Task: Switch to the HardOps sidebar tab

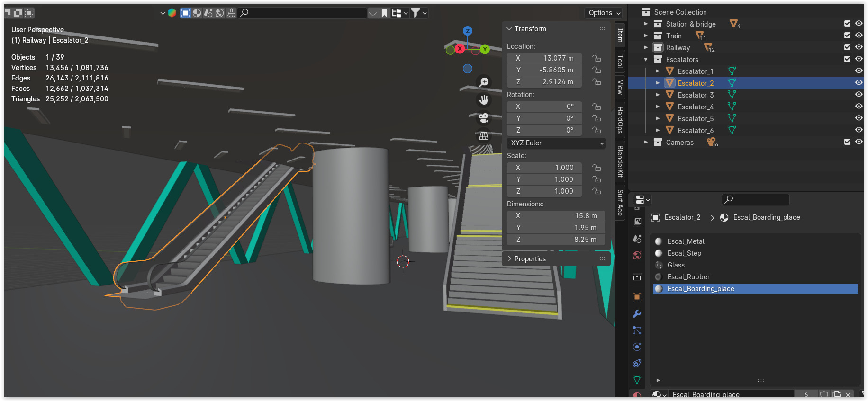Action: tap(620, 120)
